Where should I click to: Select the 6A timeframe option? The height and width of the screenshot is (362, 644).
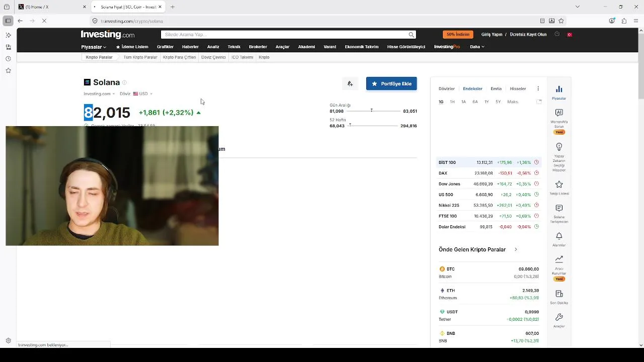(475, 102)
